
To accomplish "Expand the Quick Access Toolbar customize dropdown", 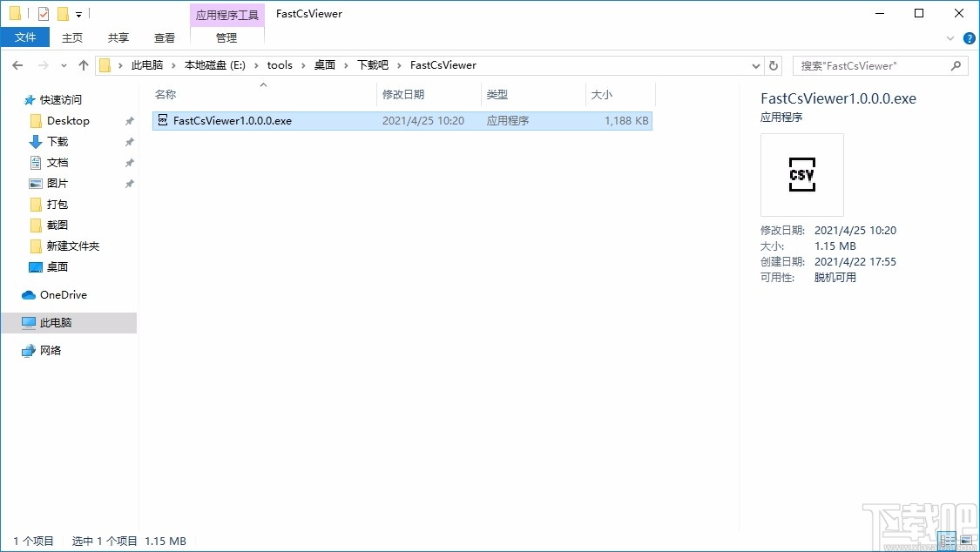I will point(78,13).
